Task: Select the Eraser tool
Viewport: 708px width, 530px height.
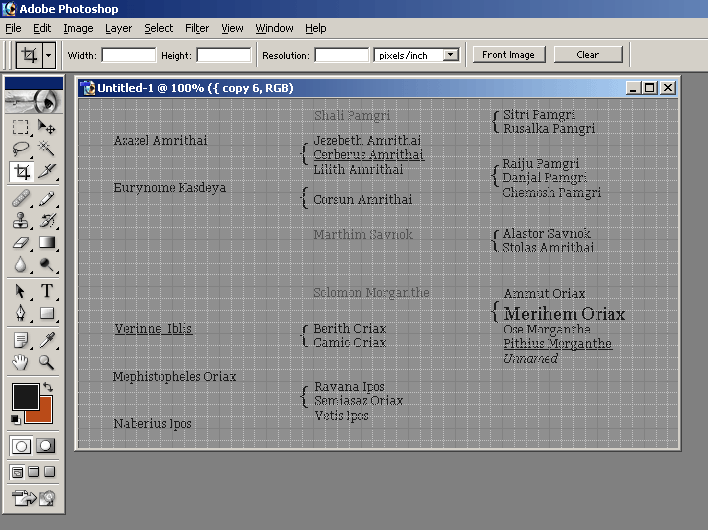Action: click(x=20, y=242)
